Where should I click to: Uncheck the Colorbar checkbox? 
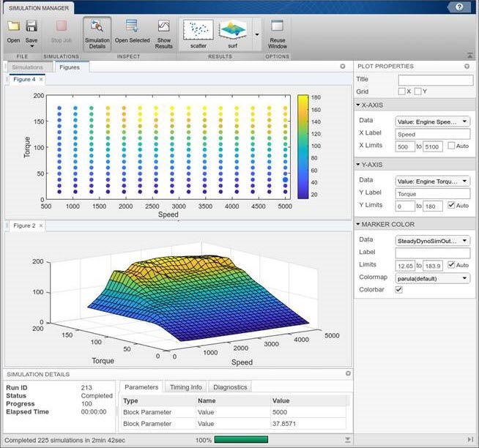point(399,289)
